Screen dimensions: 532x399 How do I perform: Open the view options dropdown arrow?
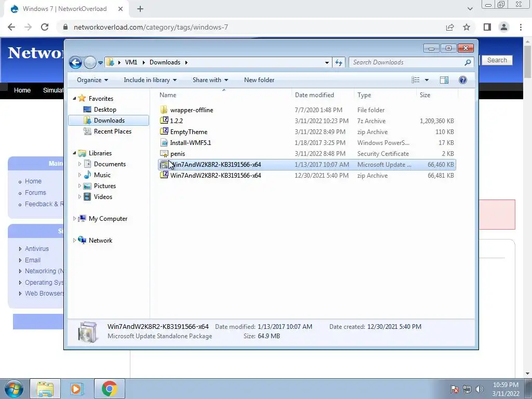click(427, 80)
